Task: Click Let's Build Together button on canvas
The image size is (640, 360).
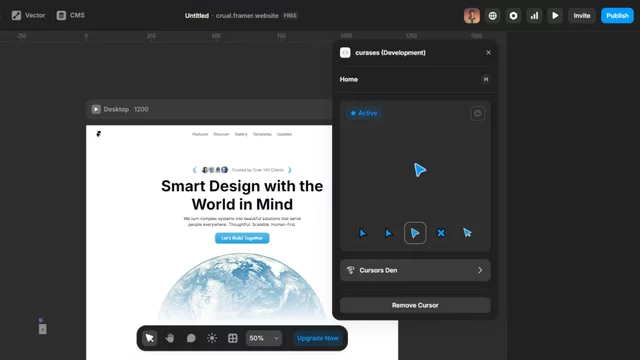Action: 242,238
